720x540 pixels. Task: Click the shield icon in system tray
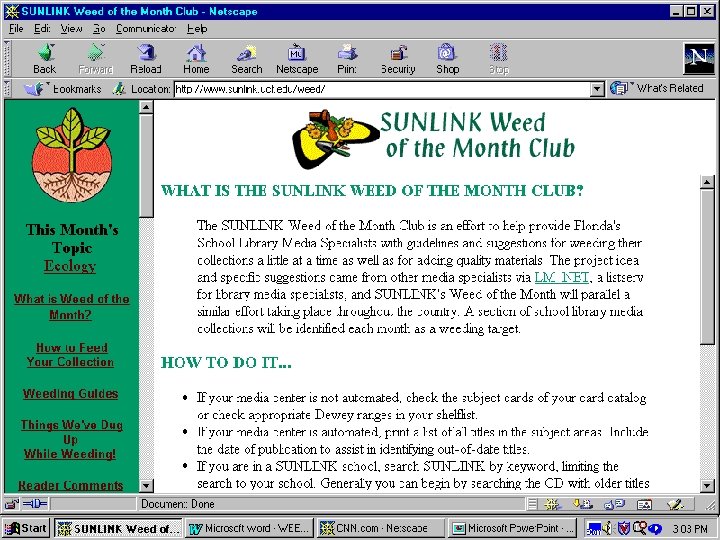623,528
